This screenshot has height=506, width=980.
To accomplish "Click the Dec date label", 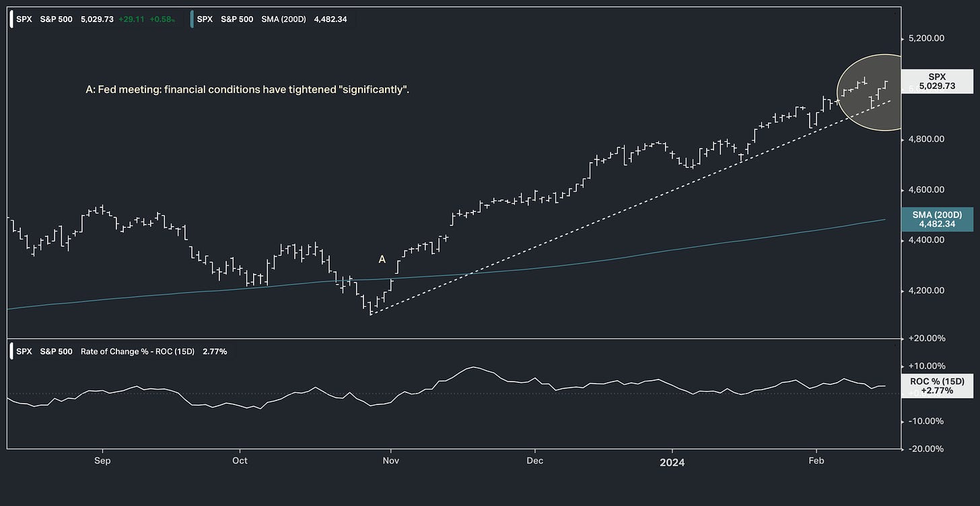I will click(535, 461).
